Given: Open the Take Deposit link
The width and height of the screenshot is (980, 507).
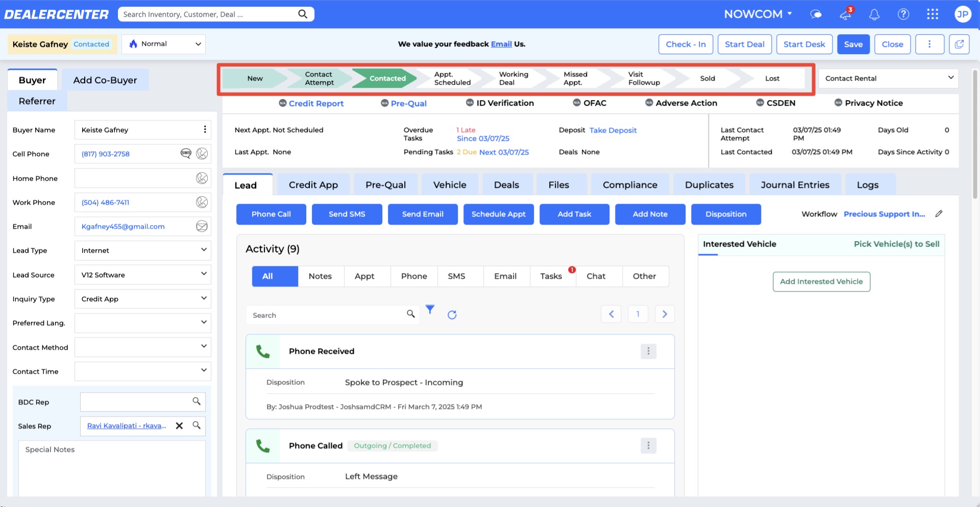Looking at the screenshot, I should (x=613, y=130).
